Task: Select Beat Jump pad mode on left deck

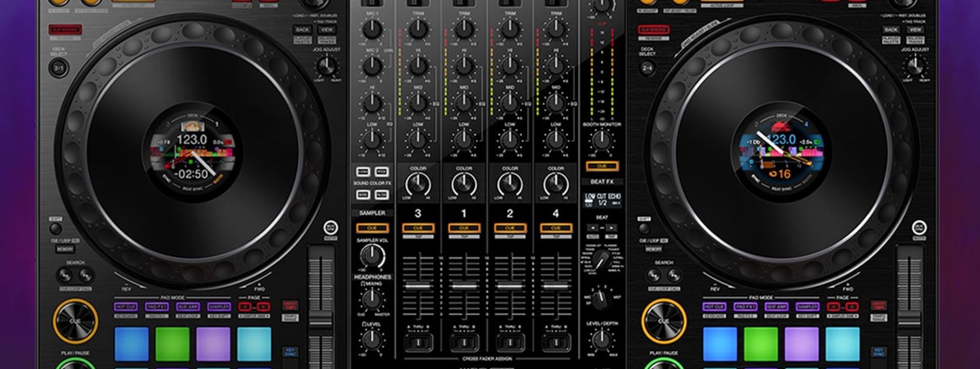Action: click(x=188, y=306)
